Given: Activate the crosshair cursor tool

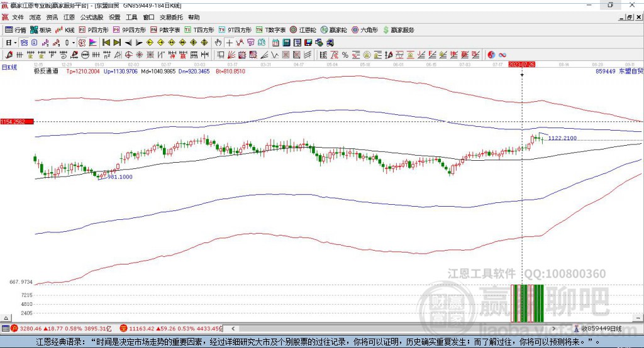Looking at the screenshot, I should pyautogui.click(x=229, y=42).
